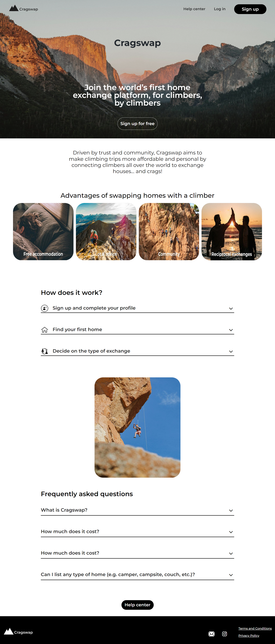Expand the Find your first home section
Screen dimensions: 275x644
[231, 329]
